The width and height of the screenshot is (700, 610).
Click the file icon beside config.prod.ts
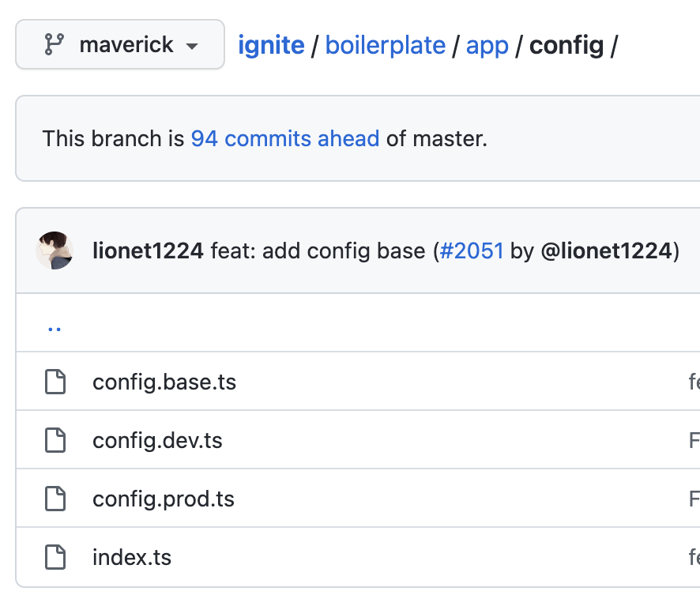(55, 499)
